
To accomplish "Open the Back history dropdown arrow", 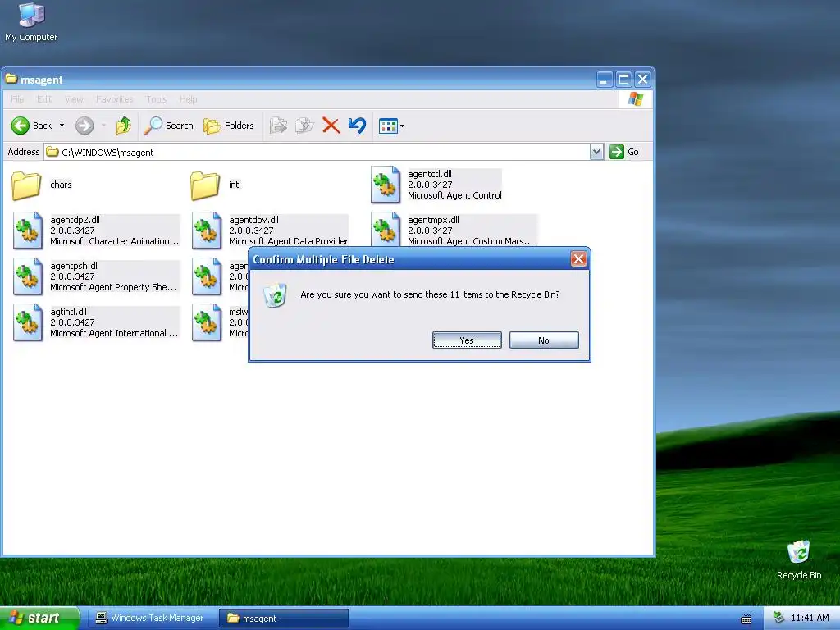I will tap(62, 126).
